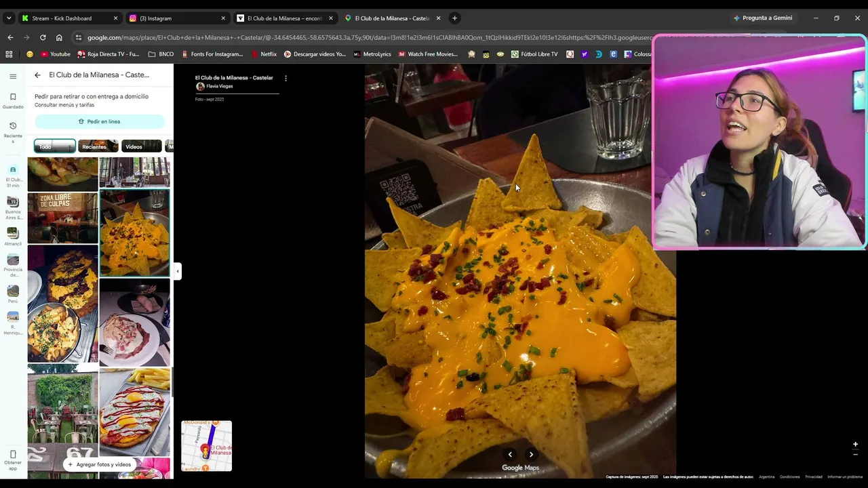
Task: Reload the page in Chrome
Action: click(43, 38)
